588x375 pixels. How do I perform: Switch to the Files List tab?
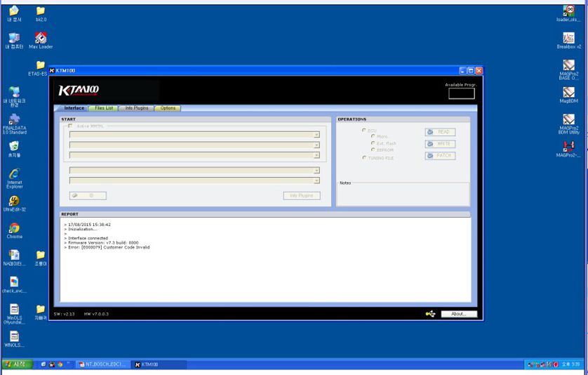pyautogui.click(x=104, y=108)
